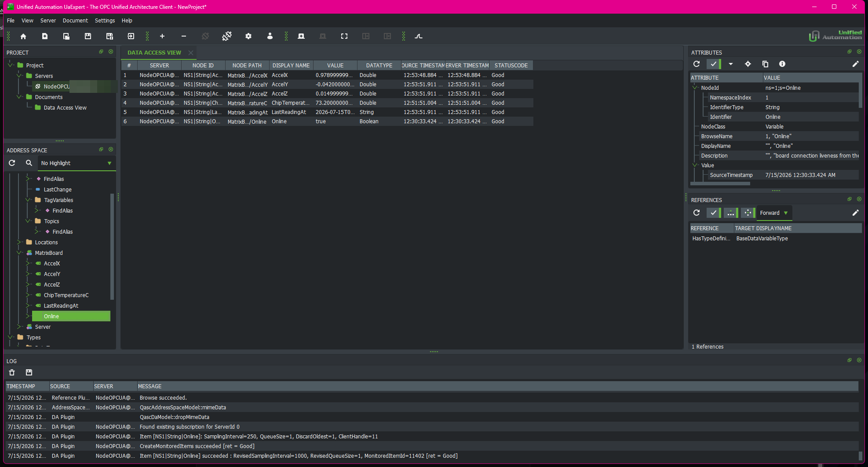Copy attributes with the copy icon

pyautogui.click(x=765, y=64)
